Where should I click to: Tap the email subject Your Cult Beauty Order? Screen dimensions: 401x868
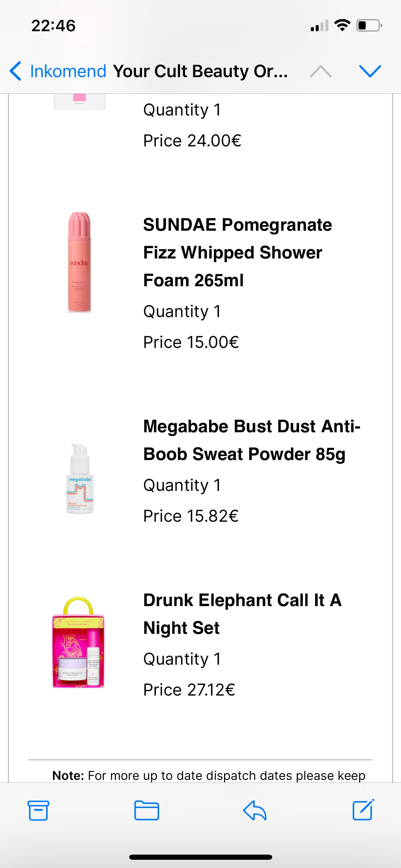point(200,71)
